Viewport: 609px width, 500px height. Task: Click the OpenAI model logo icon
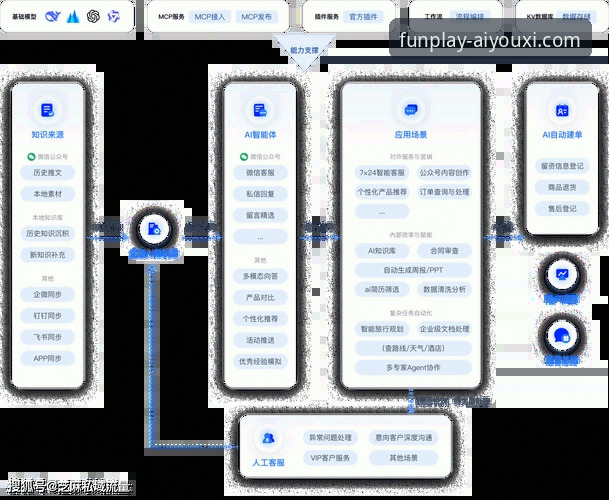(93, 17)
